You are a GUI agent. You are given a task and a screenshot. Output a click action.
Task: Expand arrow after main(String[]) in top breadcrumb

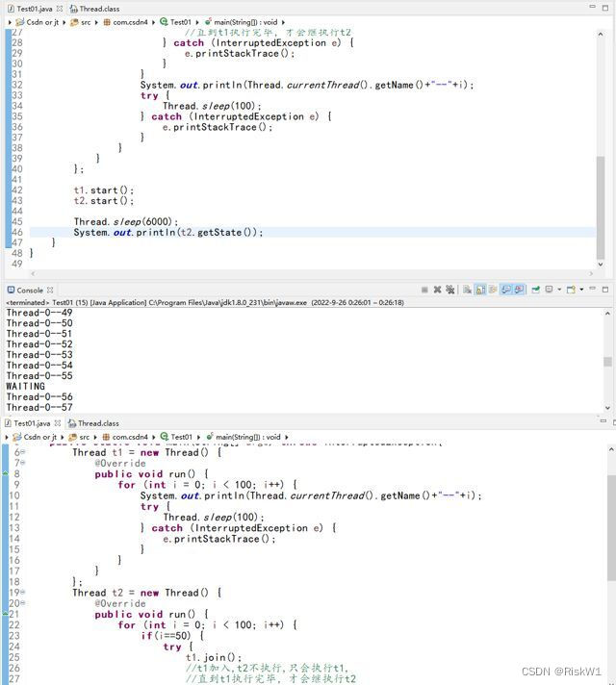pyautogui.click(x=283, y=22)
